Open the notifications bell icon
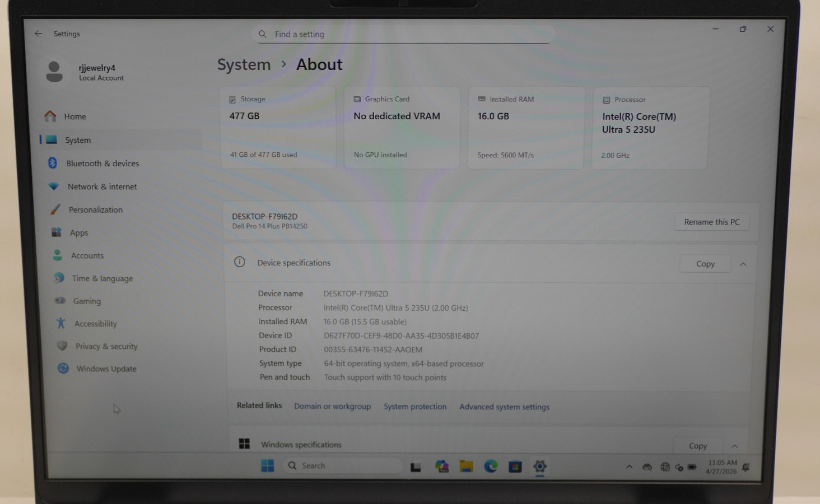This screenshot has width=820, height=504. tap(746, 467)
